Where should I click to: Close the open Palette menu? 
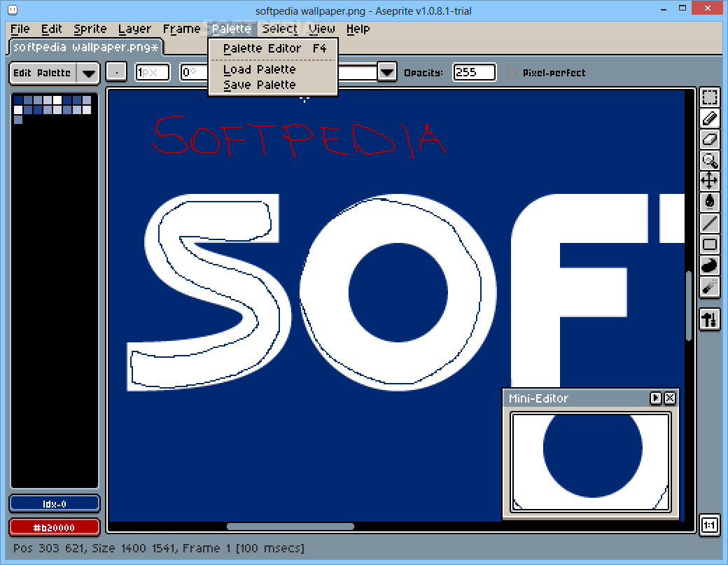[231, 29]
